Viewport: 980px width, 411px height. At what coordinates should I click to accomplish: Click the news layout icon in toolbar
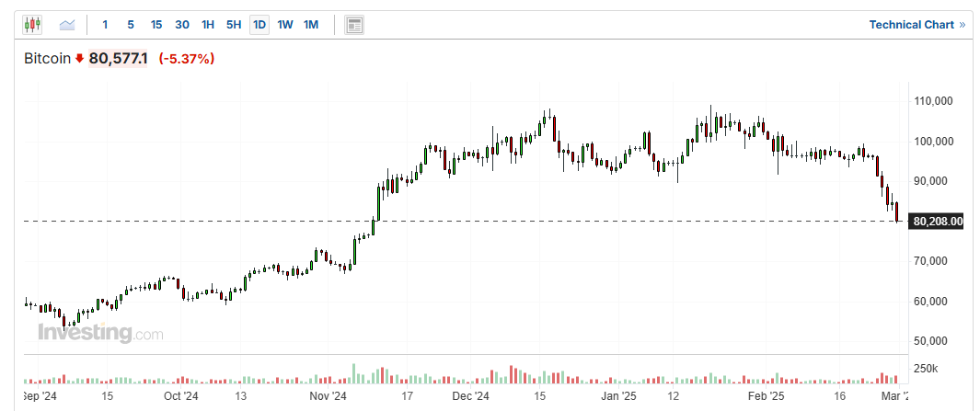tap(354, 25)
